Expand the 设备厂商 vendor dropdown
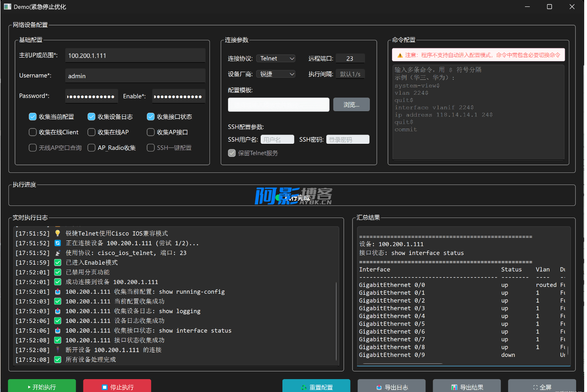587x392 pixels. [276, 74]
